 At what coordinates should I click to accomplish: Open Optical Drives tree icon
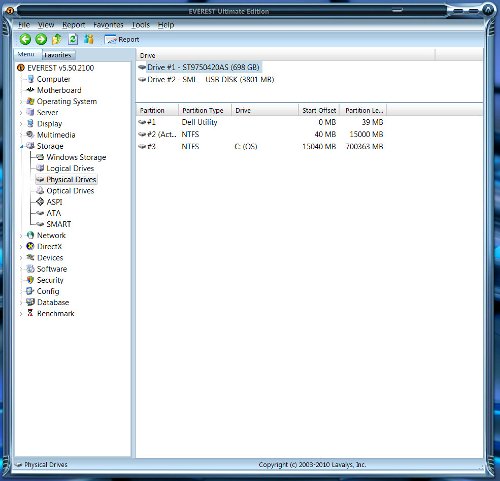pos(40,190)
